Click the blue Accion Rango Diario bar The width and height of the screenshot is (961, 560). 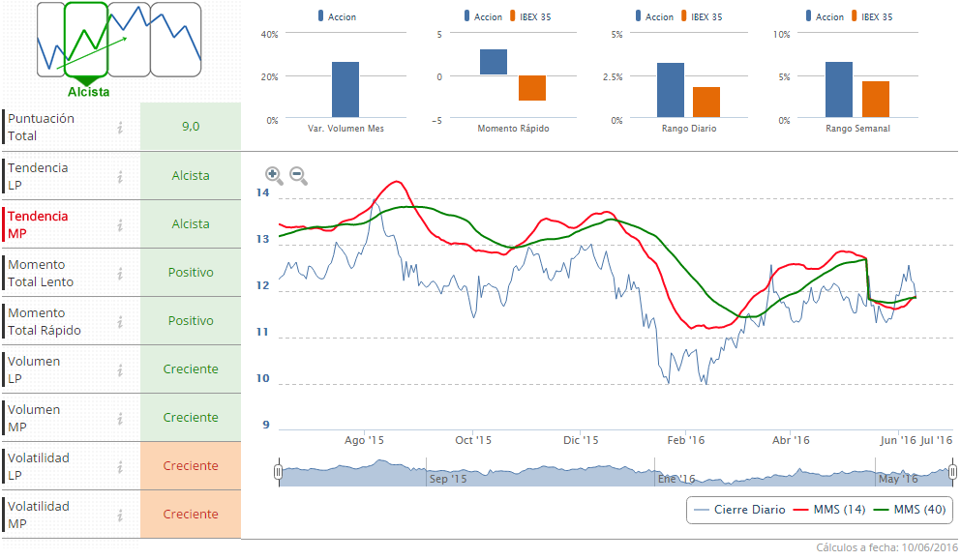click(x=671, y=90)
